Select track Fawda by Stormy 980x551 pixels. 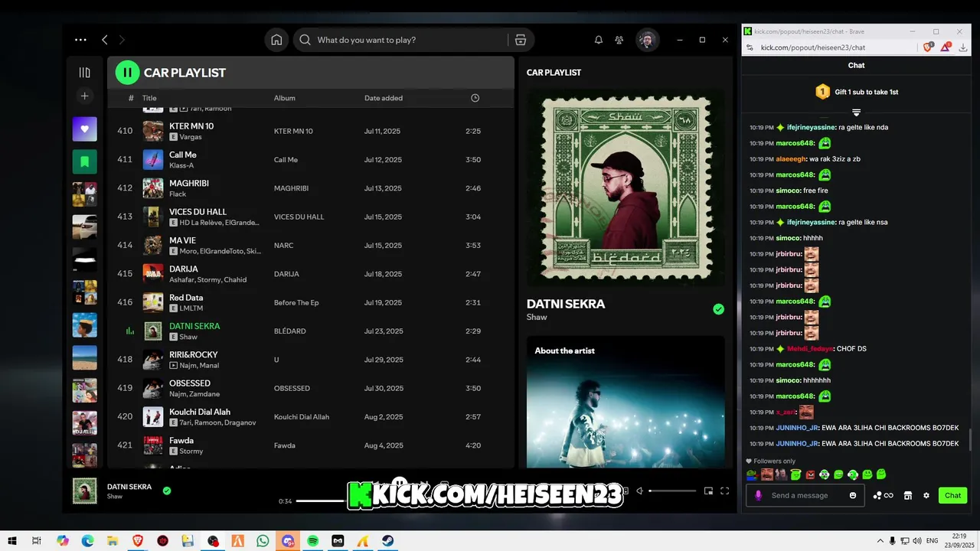[x=311, y=445]
